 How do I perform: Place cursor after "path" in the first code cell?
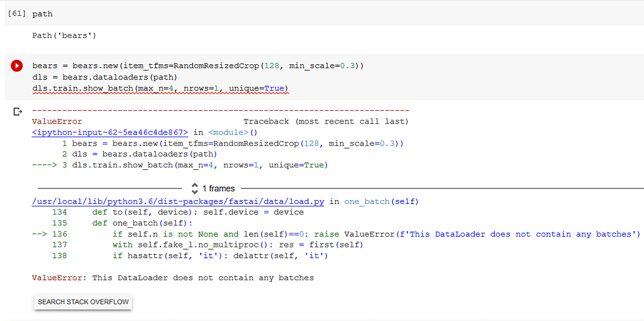[53, 14]
